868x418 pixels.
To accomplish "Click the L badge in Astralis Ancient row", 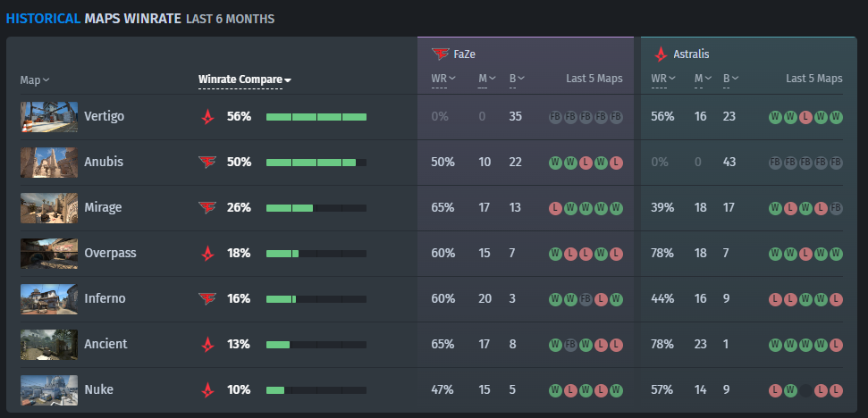I will pos(836,345).
